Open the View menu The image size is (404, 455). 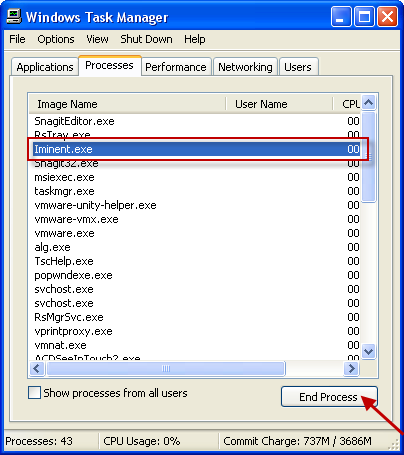tap(97, 39)
